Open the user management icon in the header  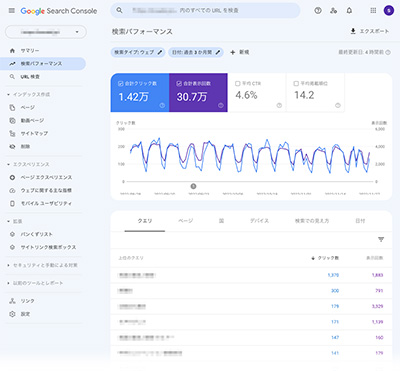point(333,11)
